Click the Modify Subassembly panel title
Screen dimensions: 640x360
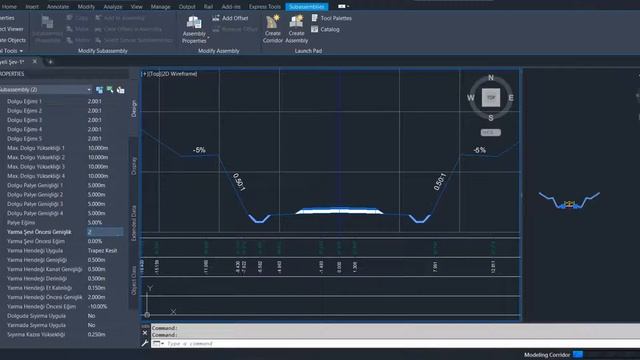[103, 51]
